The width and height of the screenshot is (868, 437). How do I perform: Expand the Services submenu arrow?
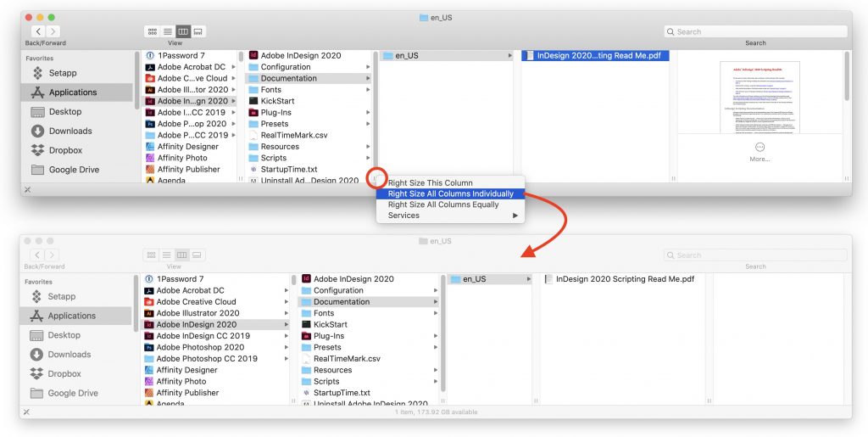(515, 216)
